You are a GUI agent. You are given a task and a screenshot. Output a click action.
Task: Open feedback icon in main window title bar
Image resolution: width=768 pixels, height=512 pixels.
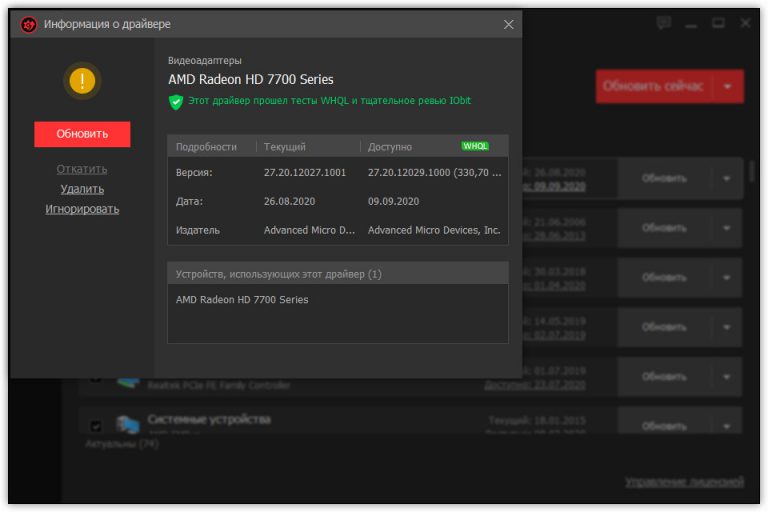tap(664, 23)
